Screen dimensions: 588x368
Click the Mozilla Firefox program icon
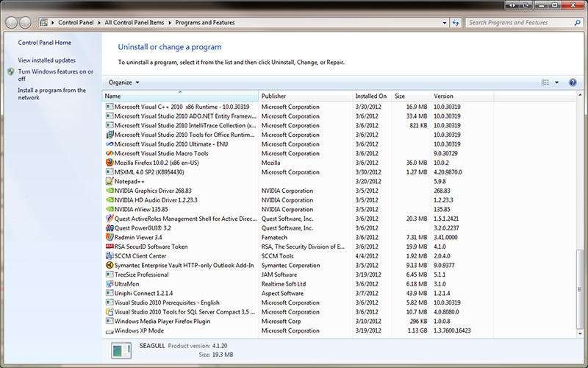pos(110,163)
